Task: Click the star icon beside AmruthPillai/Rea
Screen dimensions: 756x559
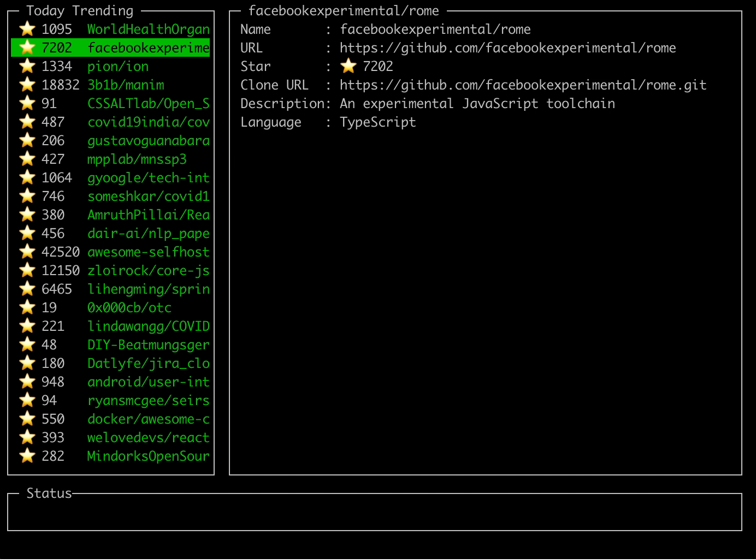Action: pyautogui.click(x=27, y=215)
